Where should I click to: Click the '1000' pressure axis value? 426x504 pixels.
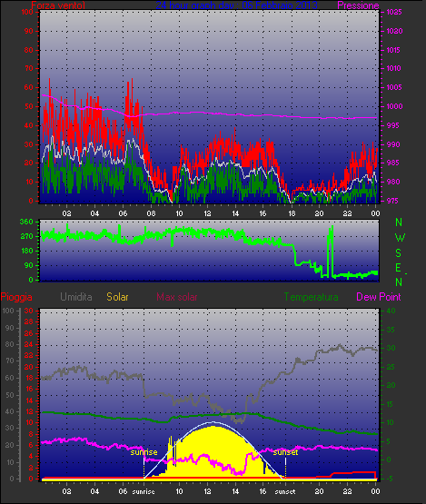pos(394,106)
